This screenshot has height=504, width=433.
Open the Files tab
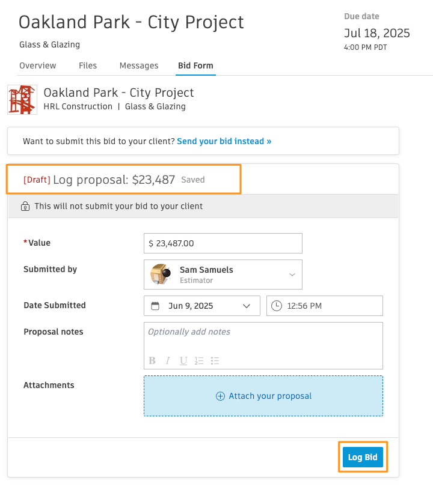(88, 65)
